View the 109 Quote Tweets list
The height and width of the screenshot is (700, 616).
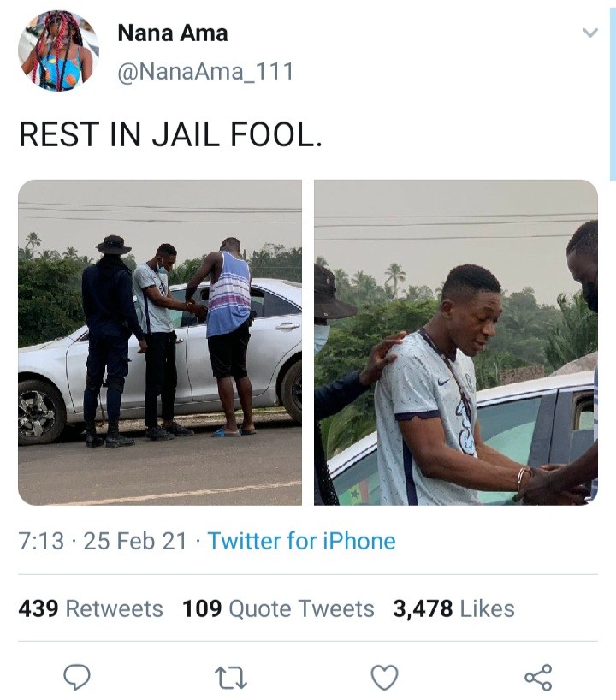278,608
